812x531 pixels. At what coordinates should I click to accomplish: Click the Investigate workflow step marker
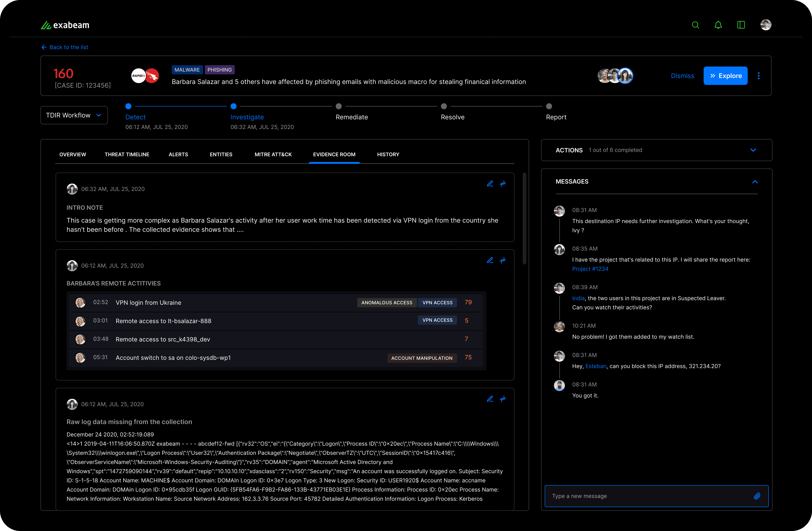coord(233,106)
